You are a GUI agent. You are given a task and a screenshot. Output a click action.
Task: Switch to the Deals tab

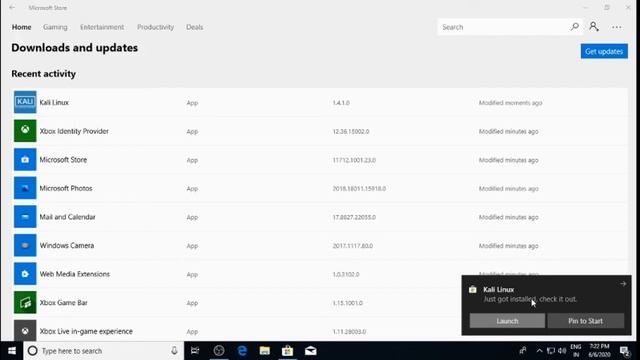pos(194,27)
